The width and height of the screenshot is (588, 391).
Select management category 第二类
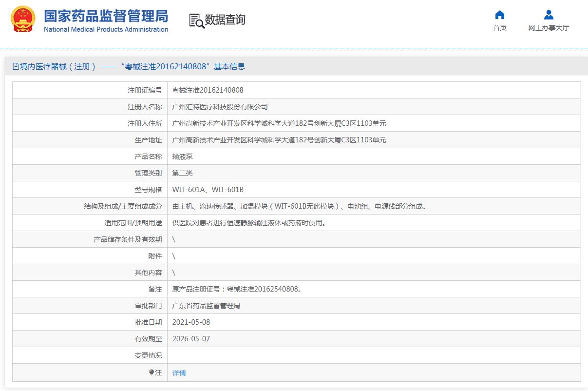[x=182, y=173]
